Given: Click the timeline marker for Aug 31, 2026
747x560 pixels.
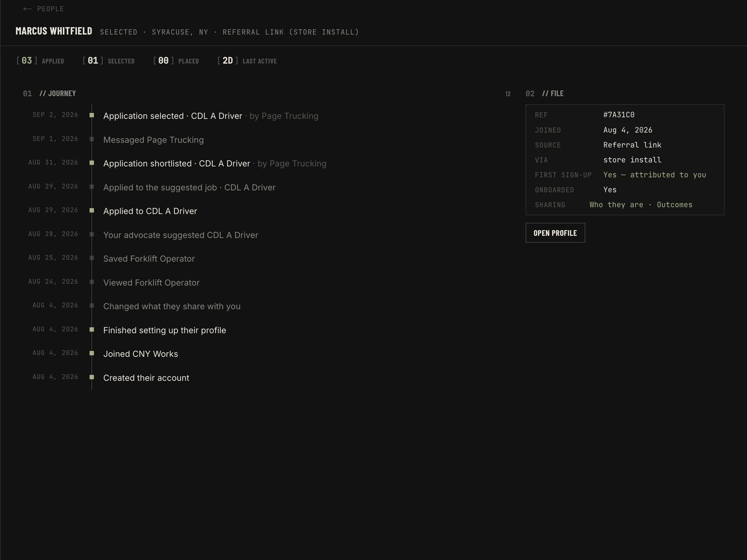Looking at the screenshot, I should point(92,163).
